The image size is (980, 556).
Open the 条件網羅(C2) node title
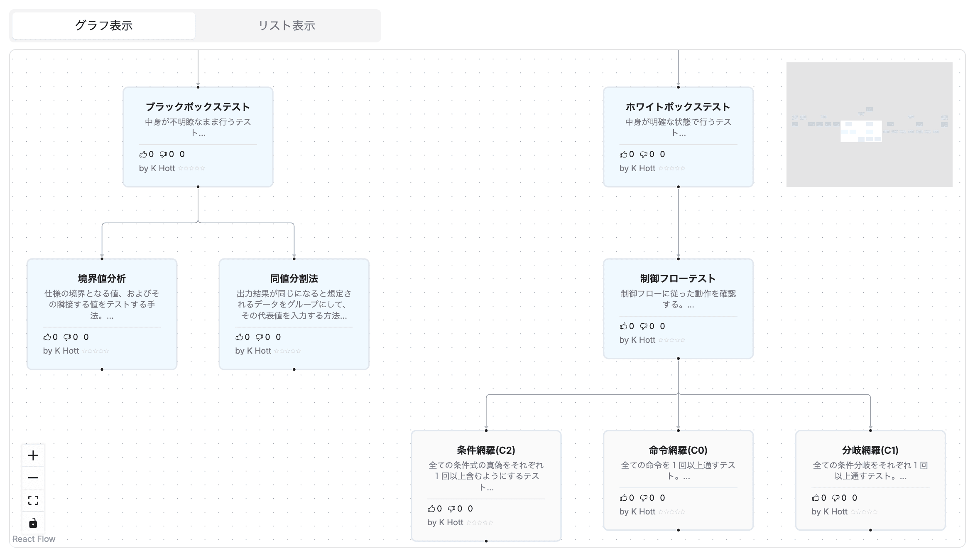(486, 450)
